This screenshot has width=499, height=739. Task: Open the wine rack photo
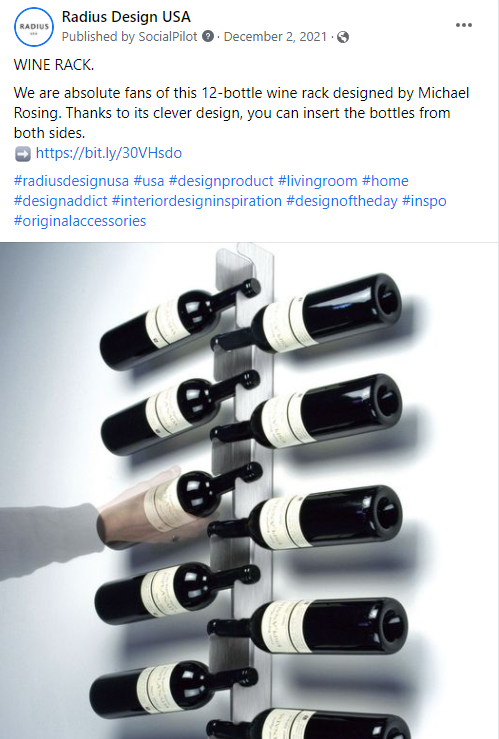click(x=249, y=491)
